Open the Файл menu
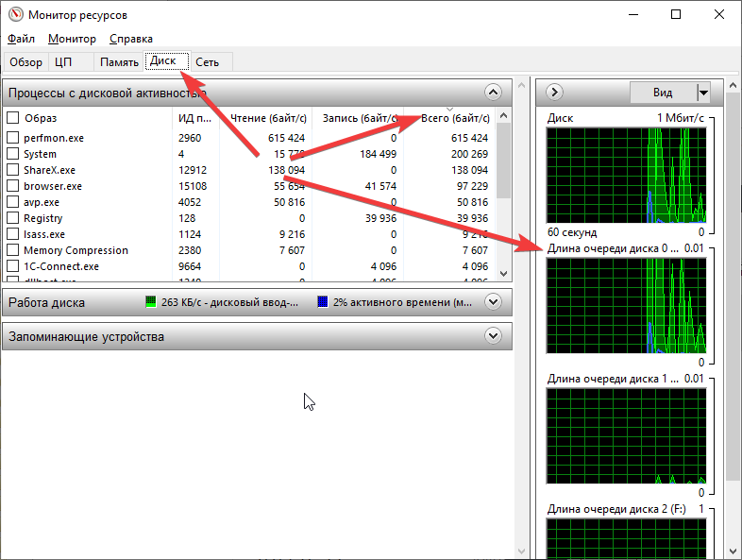 (22, 39)
